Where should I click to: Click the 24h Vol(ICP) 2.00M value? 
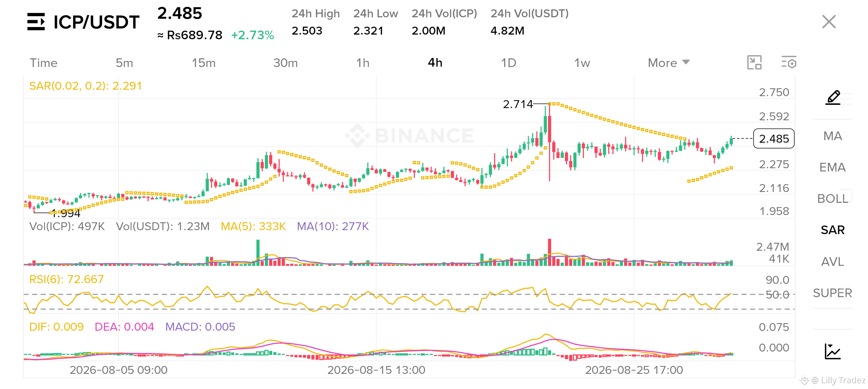(x=429, y=31)
